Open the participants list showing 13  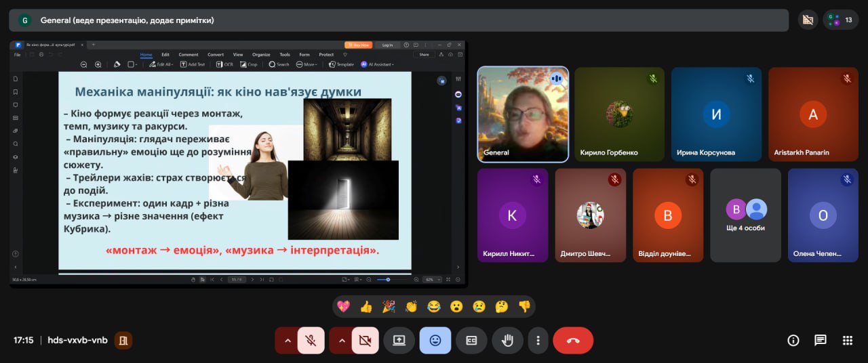pos(841,20)
